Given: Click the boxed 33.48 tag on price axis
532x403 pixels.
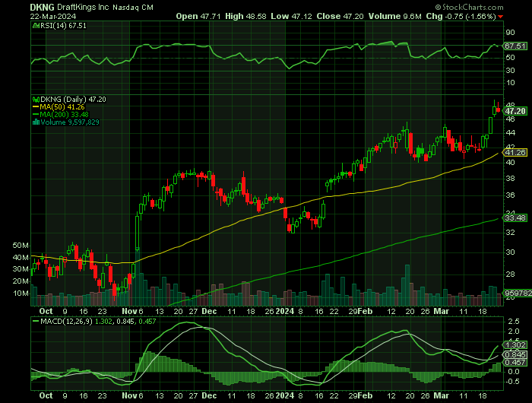Looking at the screenshot, I should click(515, 217).
